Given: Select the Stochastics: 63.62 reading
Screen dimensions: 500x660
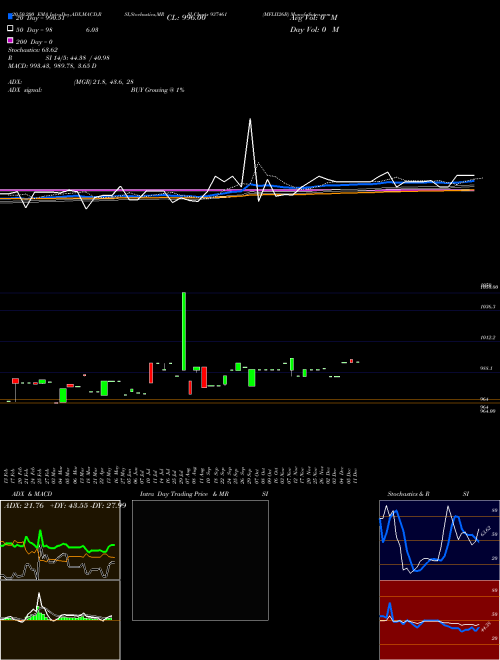Looking at the screenshot, I should click(x=33, y=50).
